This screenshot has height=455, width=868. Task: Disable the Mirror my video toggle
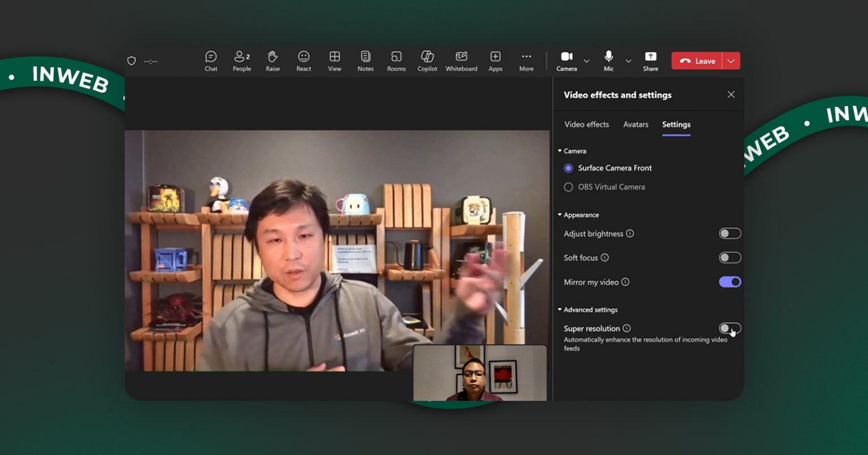click(x=730, y=282)
